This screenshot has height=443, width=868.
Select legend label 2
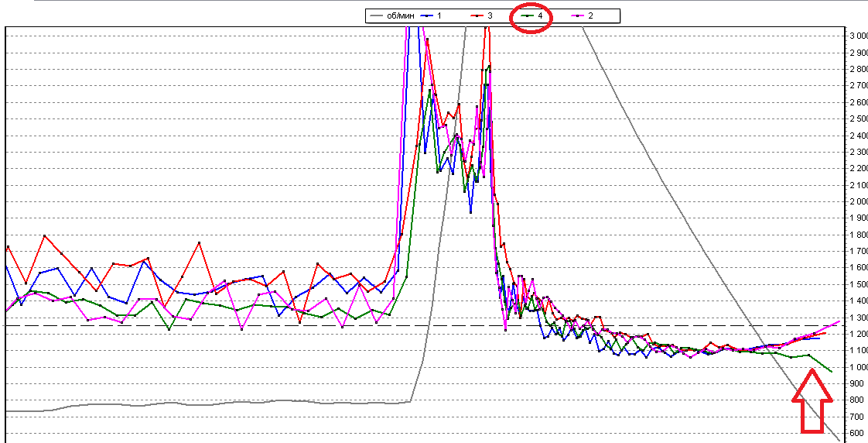coord(591,16)
